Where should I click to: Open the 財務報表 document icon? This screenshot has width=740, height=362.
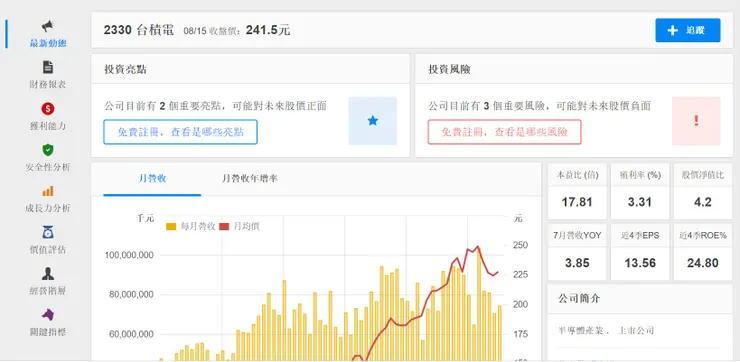coord(48,67)
